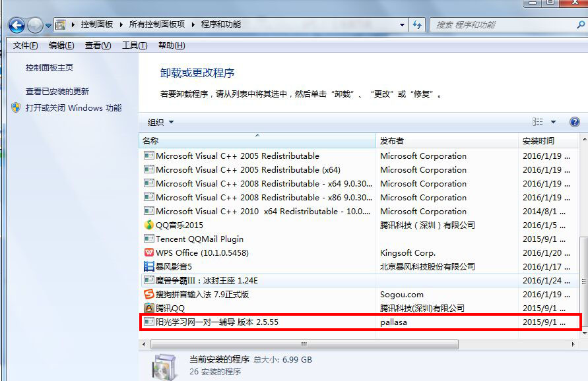Image resolution: width=588 pixels, height=381 pixels.
Task: Select Visual C++ 2008 Redistributable x64 row
Action: [359, 183]
